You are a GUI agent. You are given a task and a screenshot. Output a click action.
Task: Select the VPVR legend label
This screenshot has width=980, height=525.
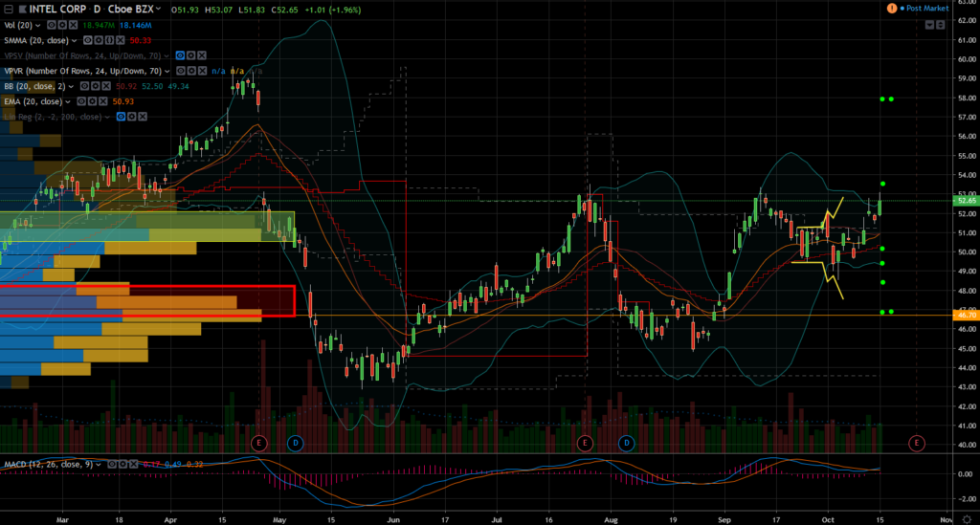pos(83,71)
